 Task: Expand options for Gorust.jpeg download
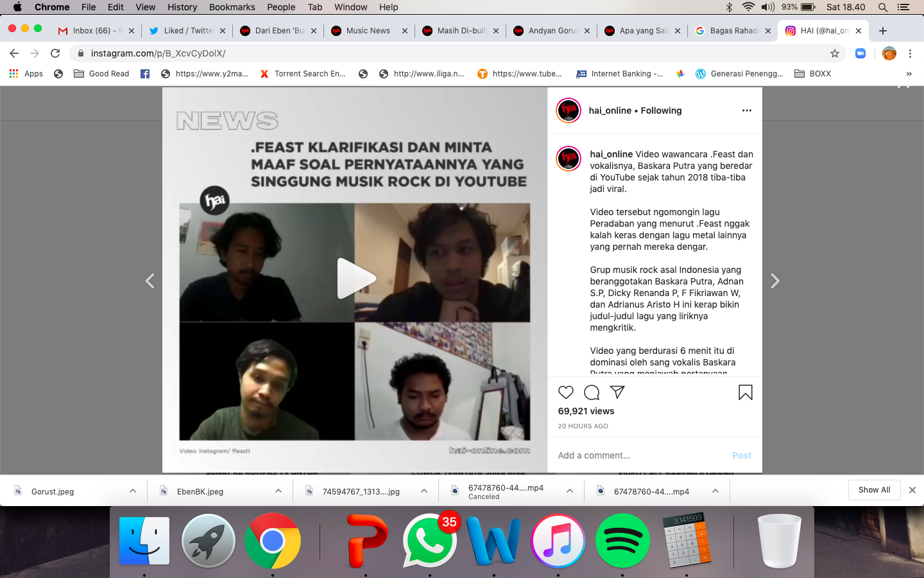[x=133, y=491]
